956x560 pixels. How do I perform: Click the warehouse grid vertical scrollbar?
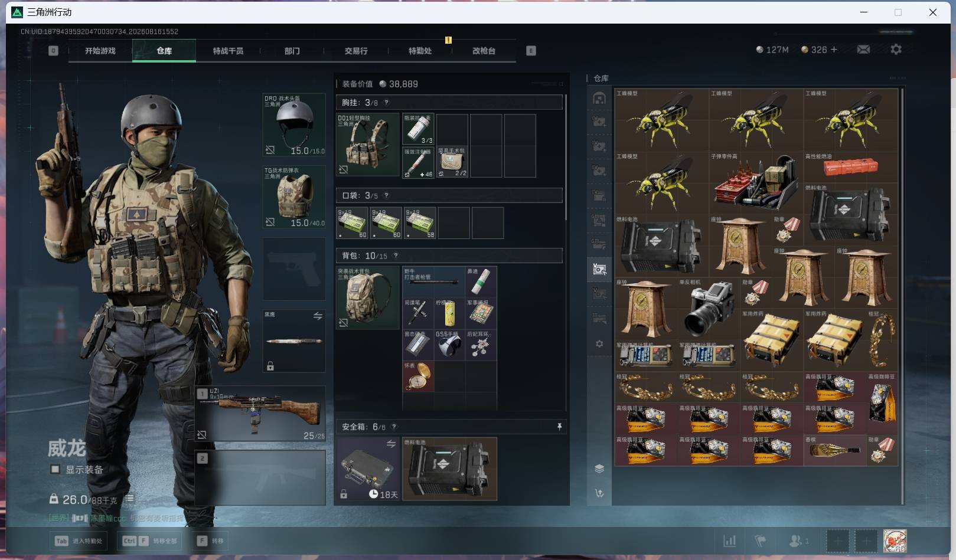pyautogui.click(x=902, y=295)
